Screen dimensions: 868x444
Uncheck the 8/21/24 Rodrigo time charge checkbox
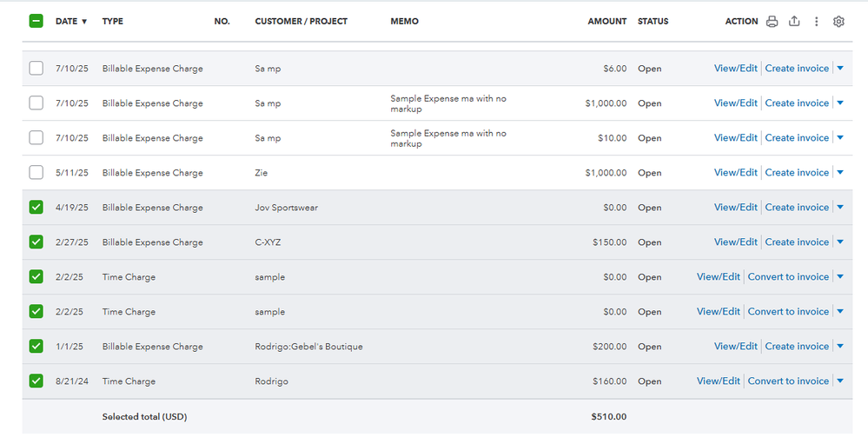coord(36,381)
